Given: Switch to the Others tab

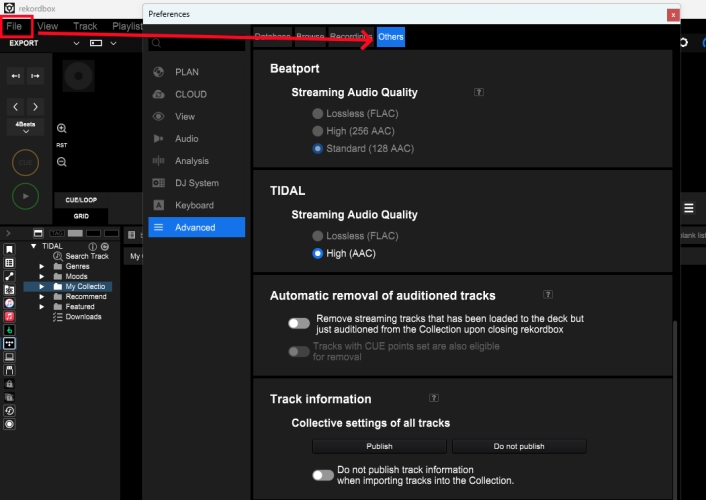Looking at the screenshot, I should coord(390,37).
